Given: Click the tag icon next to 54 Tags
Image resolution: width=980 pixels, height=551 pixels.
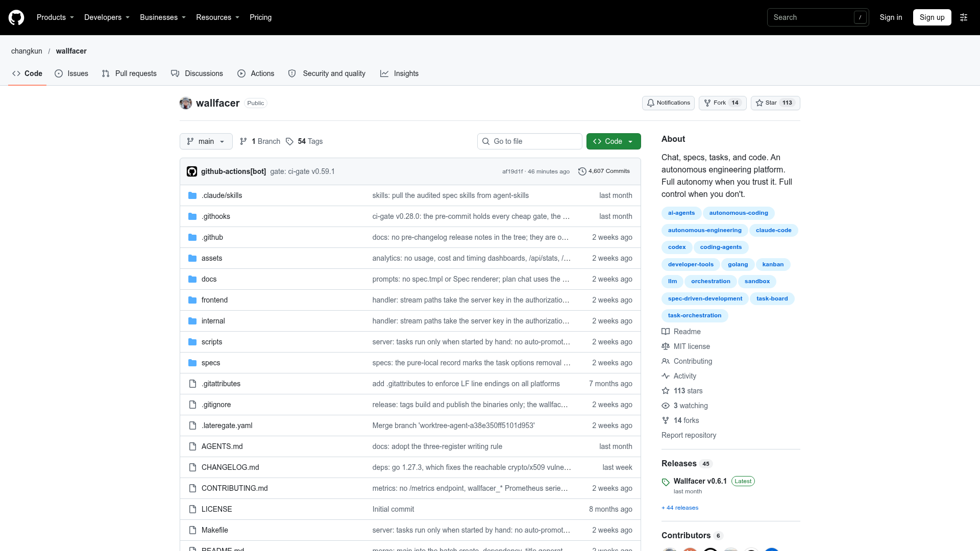Looking at the screenshot, I should pyautogui.click(x=289, y=141).
